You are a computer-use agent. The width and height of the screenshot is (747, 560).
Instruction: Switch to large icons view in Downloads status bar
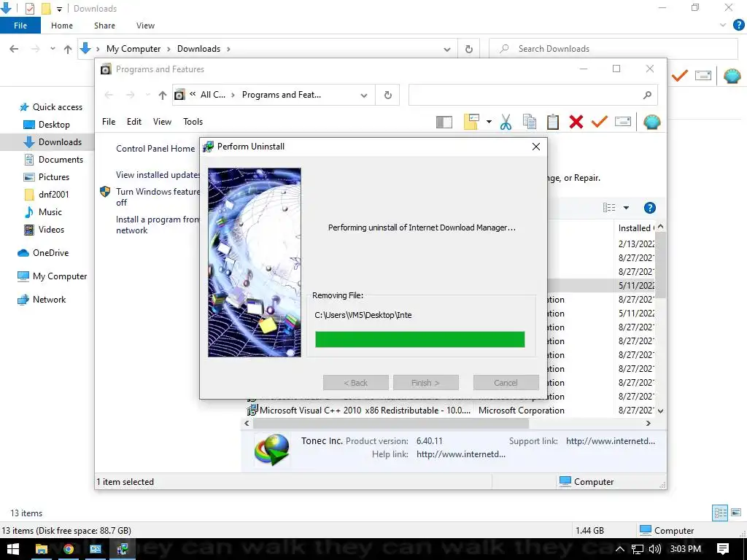point(736,513)
